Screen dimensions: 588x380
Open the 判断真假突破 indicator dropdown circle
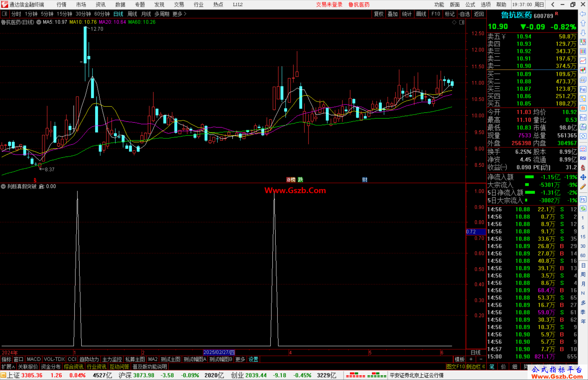coord(3,187)
